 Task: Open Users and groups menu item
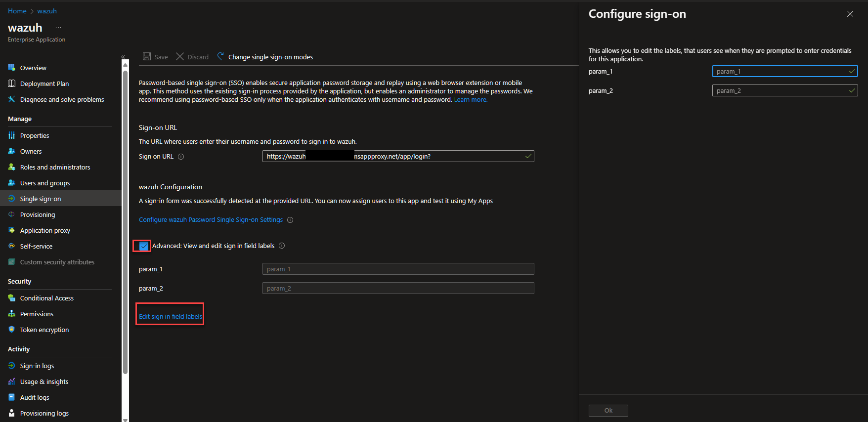[x=45, y=183]
